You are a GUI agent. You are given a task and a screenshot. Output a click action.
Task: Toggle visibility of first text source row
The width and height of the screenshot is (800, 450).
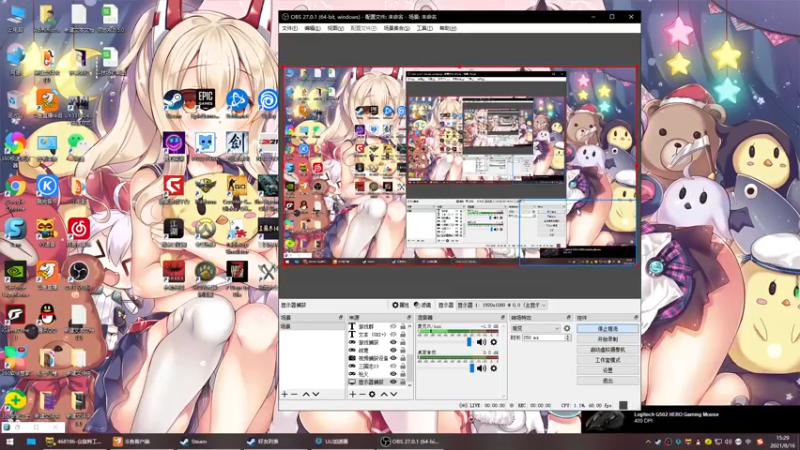[393, 327]
